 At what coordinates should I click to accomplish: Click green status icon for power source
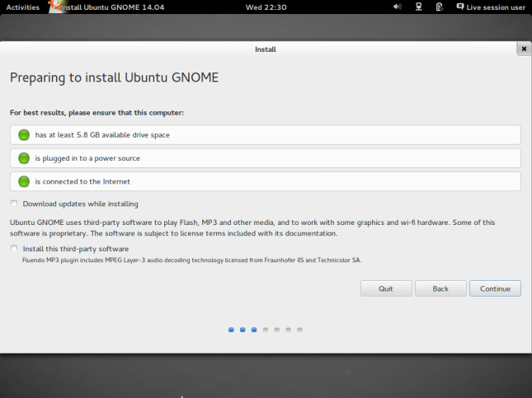click(24, 158)
